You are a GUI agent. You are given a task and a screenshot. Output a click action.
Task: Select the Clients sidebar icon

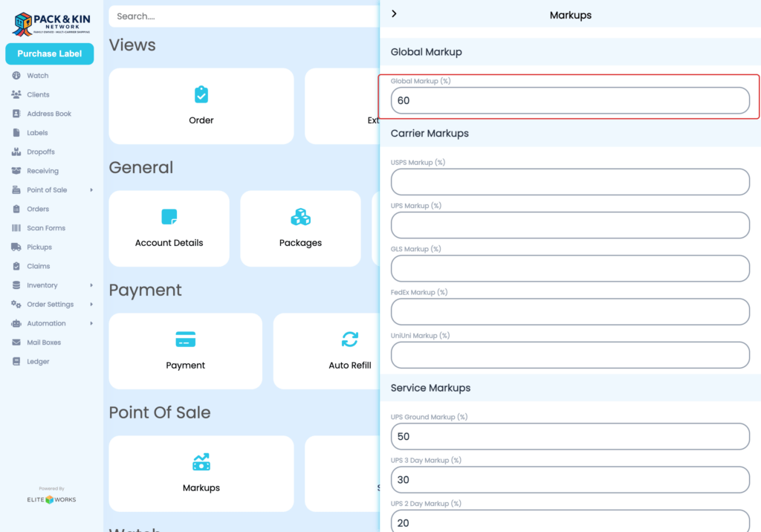tap(16, 94)
